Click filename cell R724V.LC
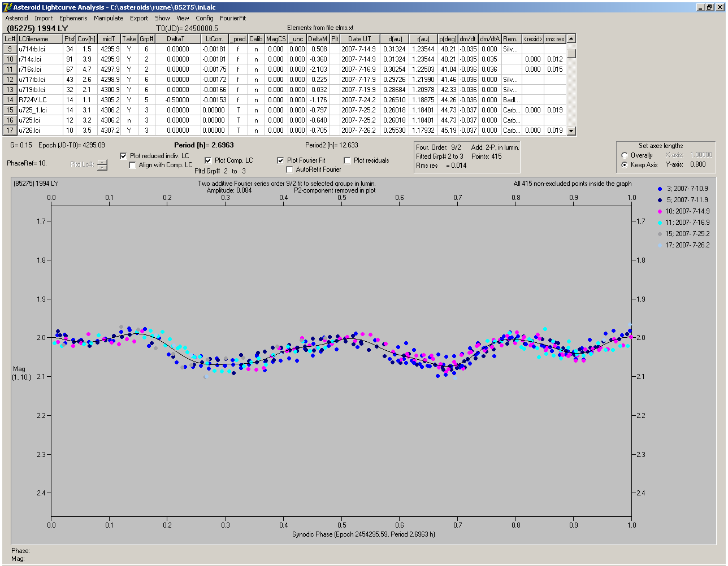This screenshot has height=566, width=728. (40, 100)
